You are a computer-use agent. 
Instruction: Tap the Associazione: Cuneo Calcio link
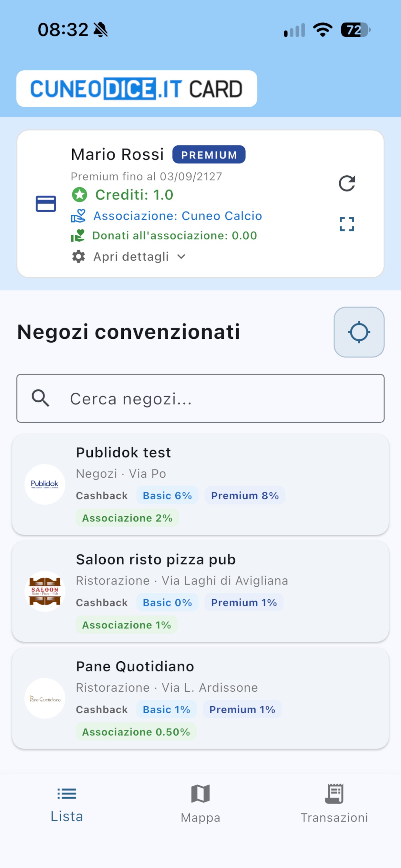[x=178, y=216]
